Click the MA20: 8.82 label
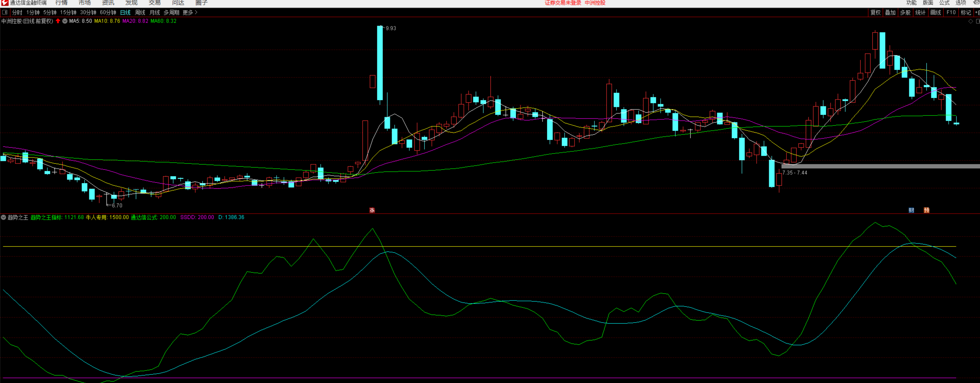The width and height of the screenshot is (980, 383). click(136, 21)
